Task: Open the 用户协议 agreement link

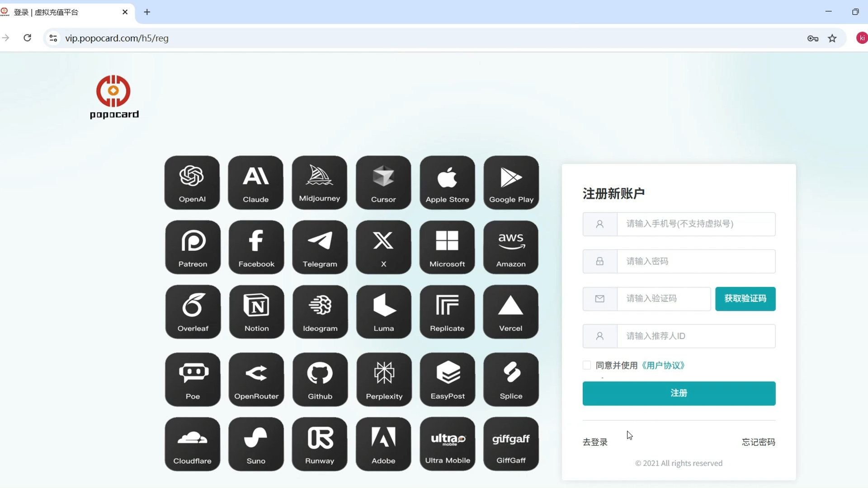Action: [x=663, y=365]
